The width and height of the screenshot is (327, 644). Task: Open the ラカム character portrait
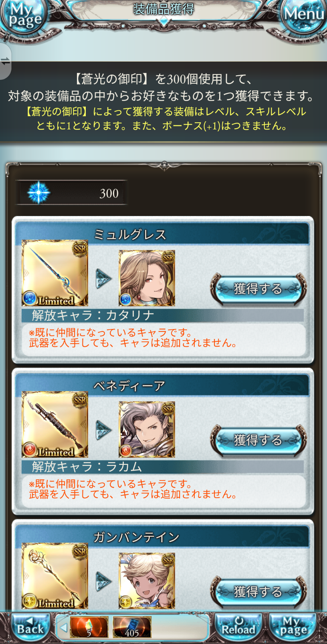(x=147, y=430)
